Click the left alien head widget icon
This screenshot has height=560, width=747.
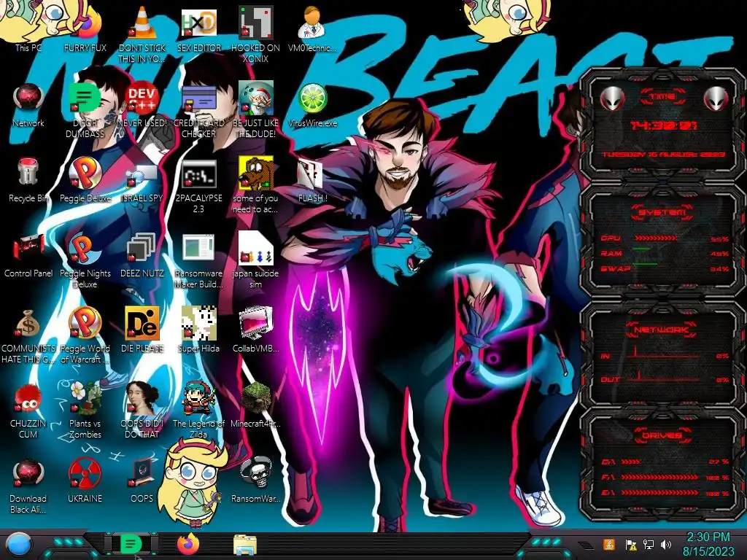[612, 99]
